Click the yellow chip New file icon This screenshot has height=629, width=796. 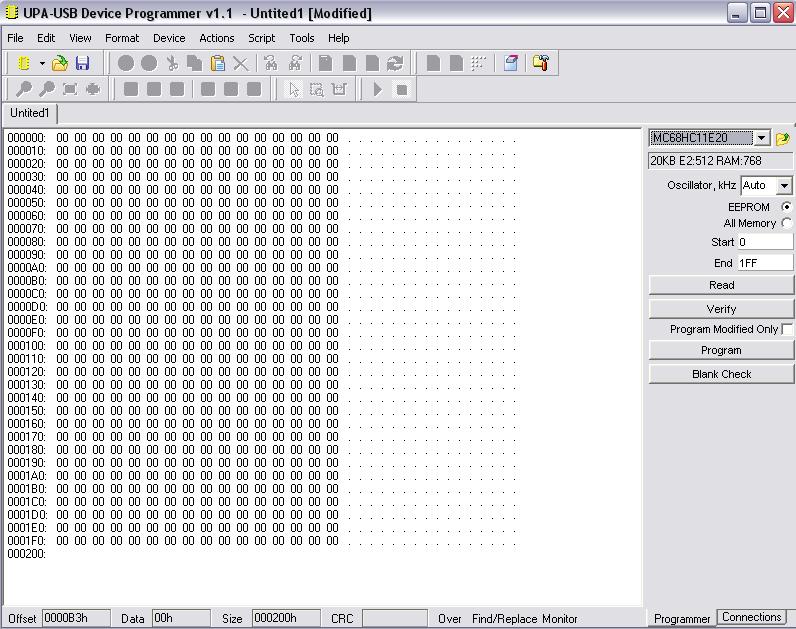[23, 63]
